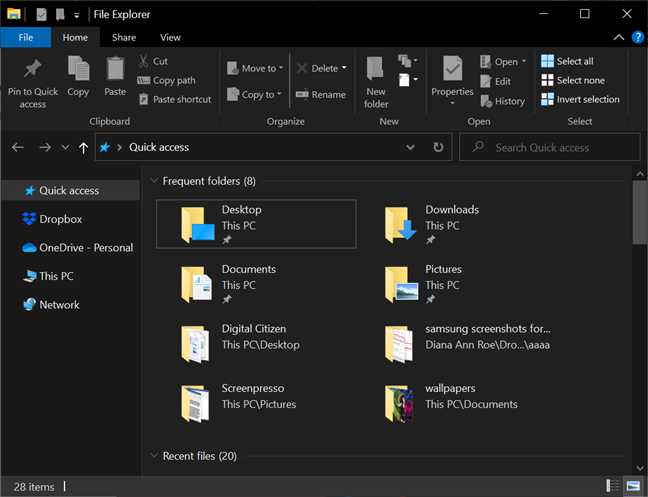The height and width of the screenshot is (497, 648).
Task: Click the Large icons view in status bar
Action: [x=633, y=485]
